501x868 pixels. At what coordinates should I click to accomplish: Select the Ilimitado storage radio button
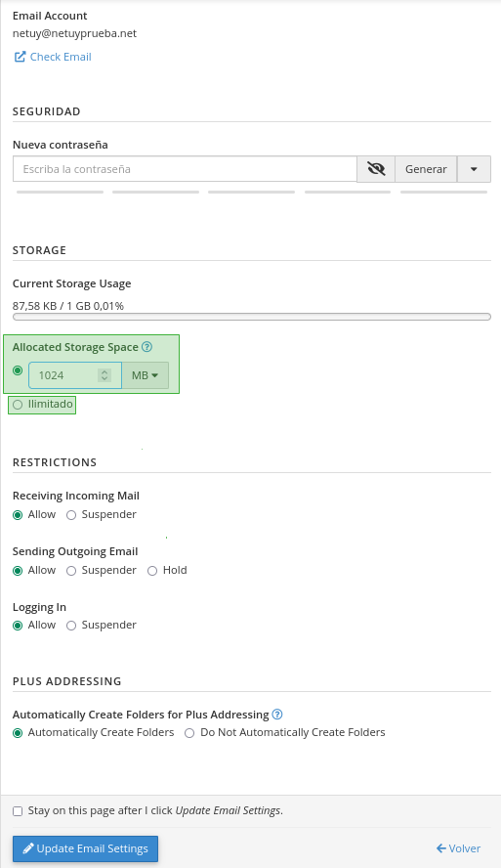[x=18, y=405]
